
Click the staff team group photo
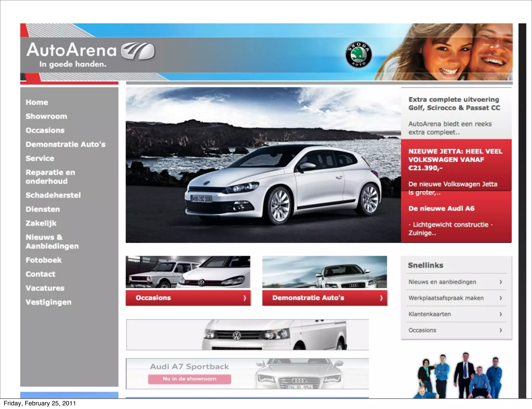coord(460,376)
